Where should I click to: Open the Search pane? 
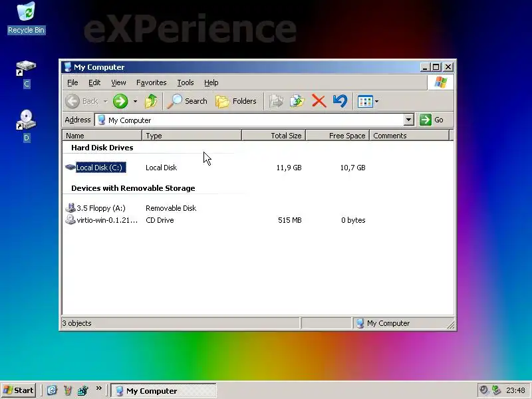188,101
